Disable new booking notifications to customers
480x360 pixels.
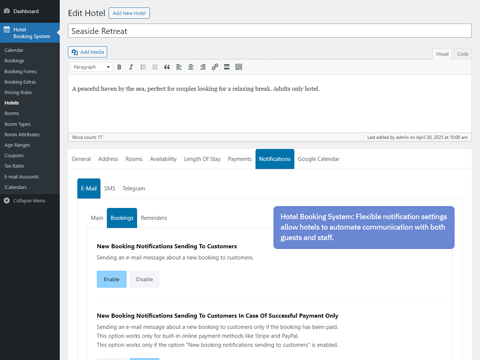pyautogui.click(x=144, y=279)
